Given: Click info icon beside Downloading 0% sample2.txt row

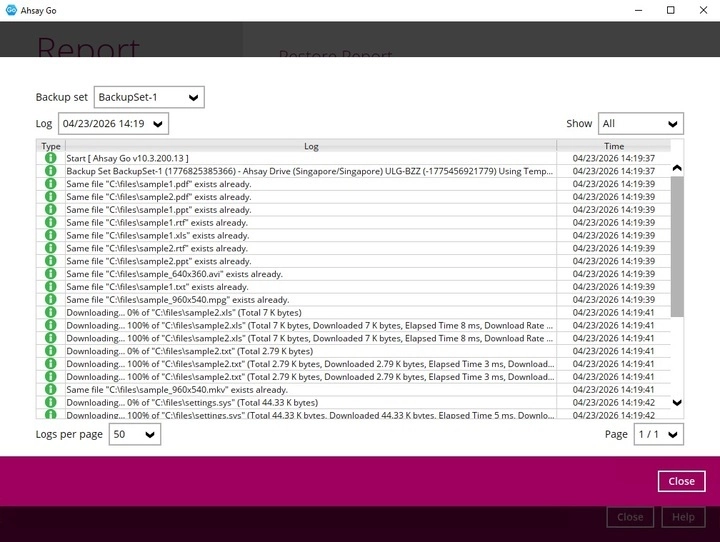Looking at the screenshot, I should coord(51,351).
